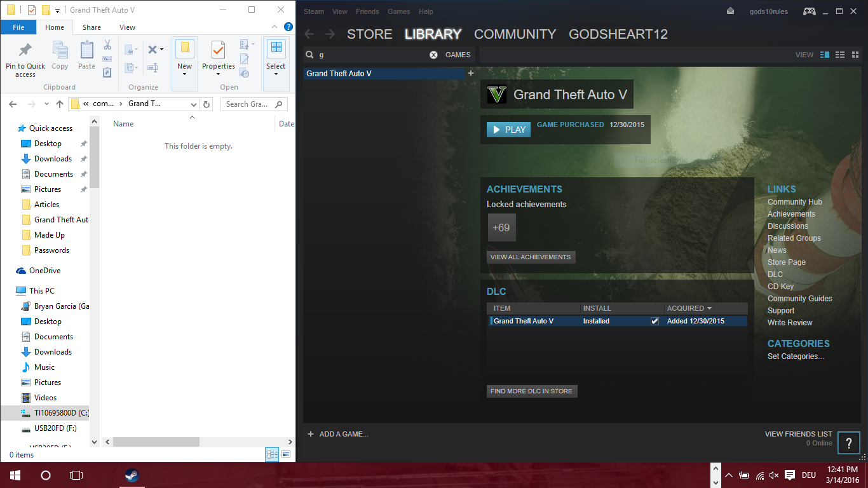Click the Steam back arrow

coord(309,34)
